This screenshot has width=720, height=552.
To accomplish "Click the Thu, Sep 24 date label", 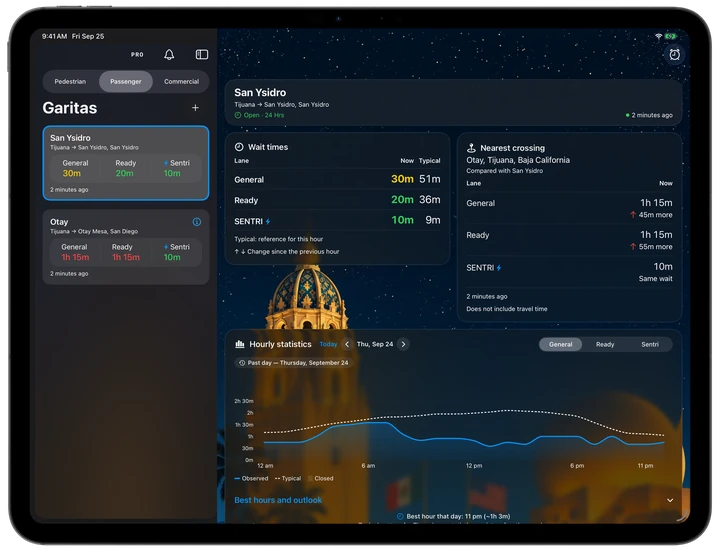I will (x=375, y=344).
